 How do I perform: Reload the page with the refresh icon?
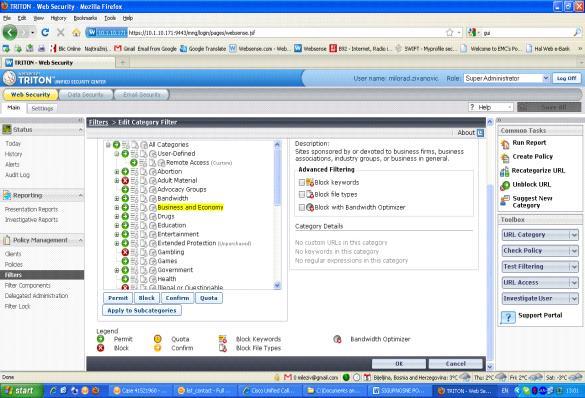click(x=45, y=33)
